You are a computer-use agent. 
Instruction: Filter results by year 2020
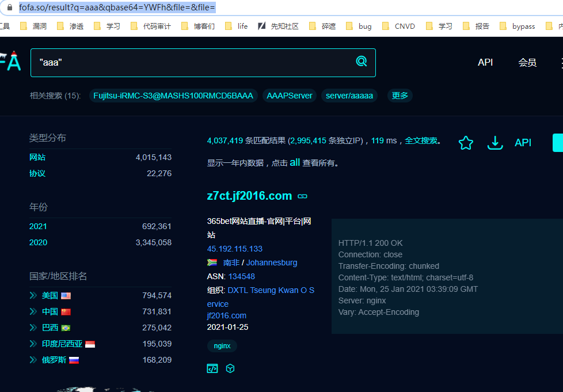tap(38, 243)
